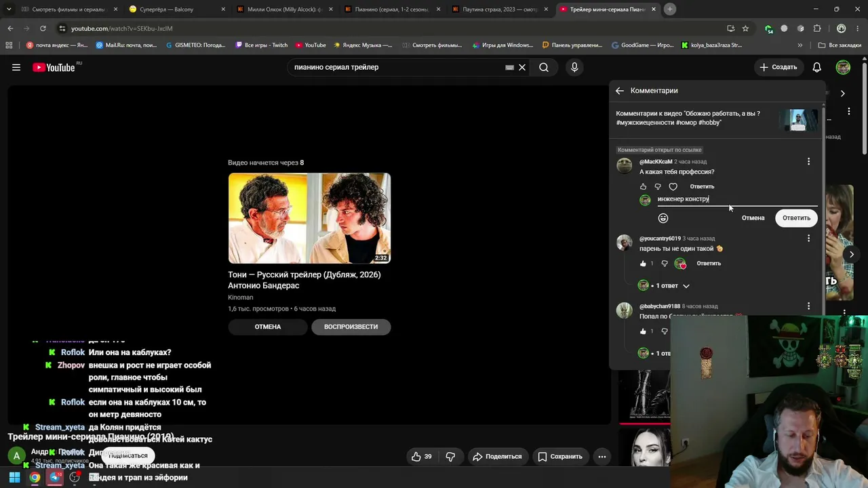Open Chrome from the taskbar
This screenshot has height=488, width=868.
(x=35, y=477)
